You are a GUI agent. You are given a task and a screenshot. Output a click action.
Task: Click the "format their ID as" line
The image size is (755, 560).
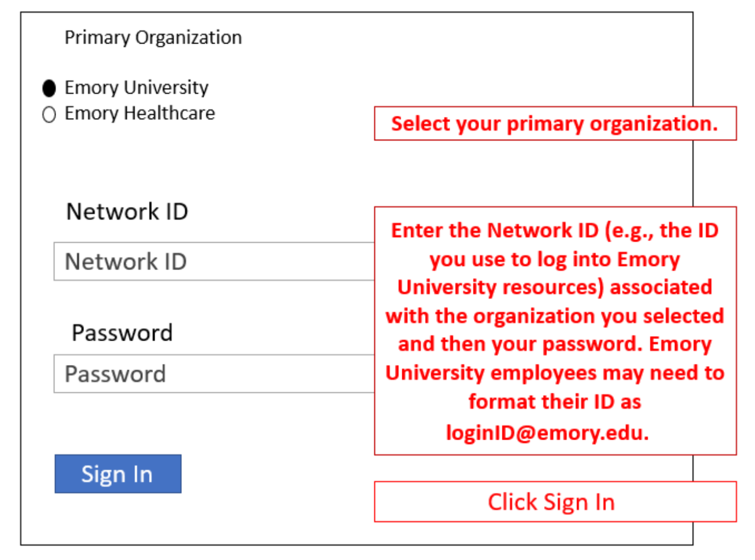(554, 401)
